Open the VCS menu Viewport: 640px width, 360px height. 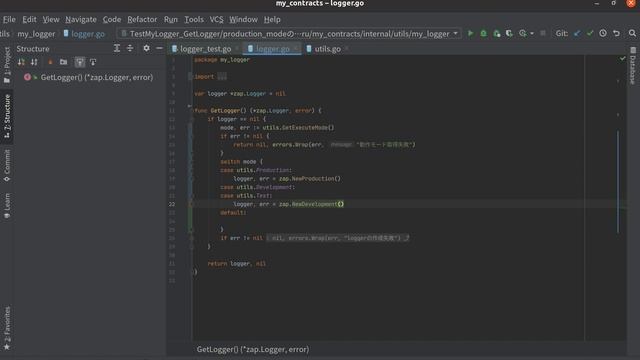[216, 19]
